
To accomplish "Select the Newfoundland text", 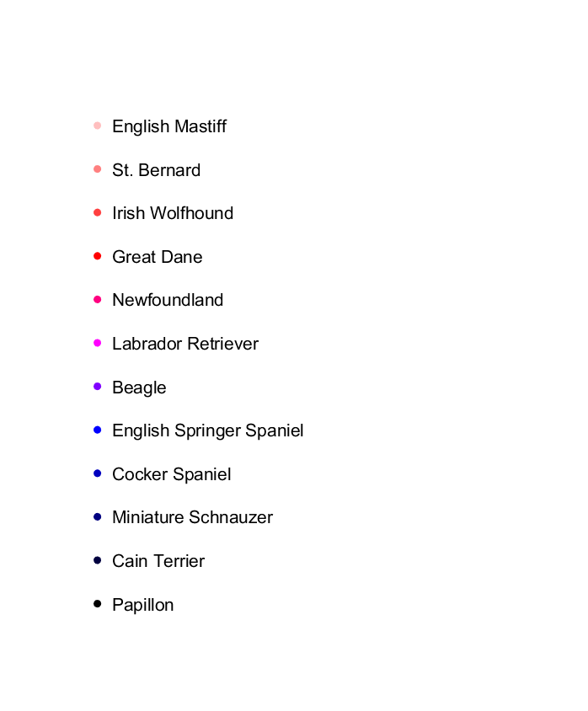I will [x=168, y=300].
